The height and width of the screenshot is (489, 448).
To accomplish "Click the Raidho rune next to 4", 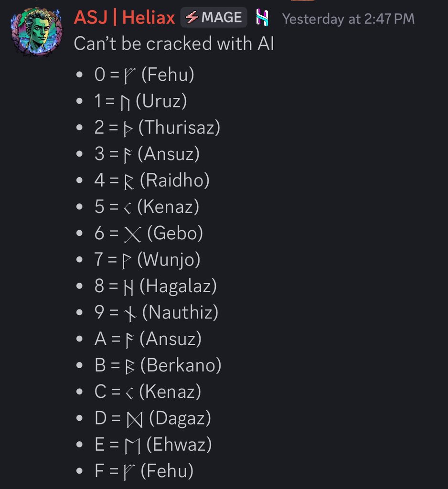I will pyautogui.click(x=129, y=181).
